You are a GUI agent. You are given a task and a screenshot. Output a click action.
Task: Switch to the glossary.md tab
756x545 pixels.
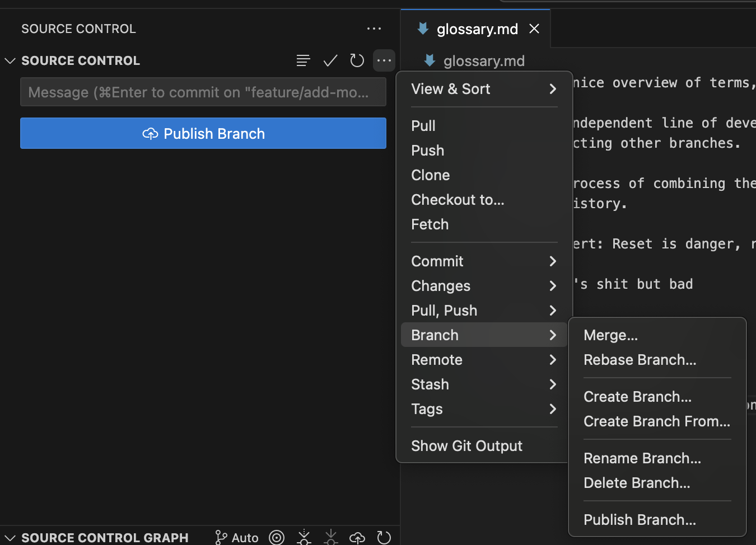coord(476,29)
